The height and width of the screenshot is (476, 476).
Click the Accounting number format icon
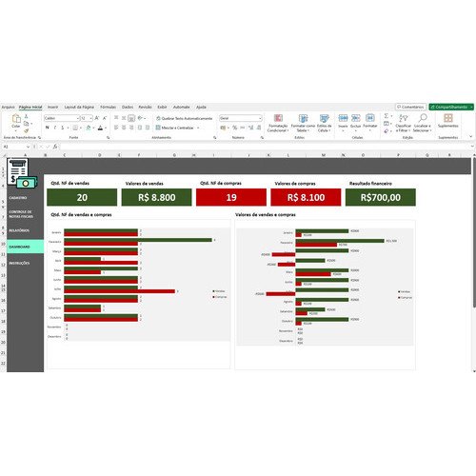[223, 128]
